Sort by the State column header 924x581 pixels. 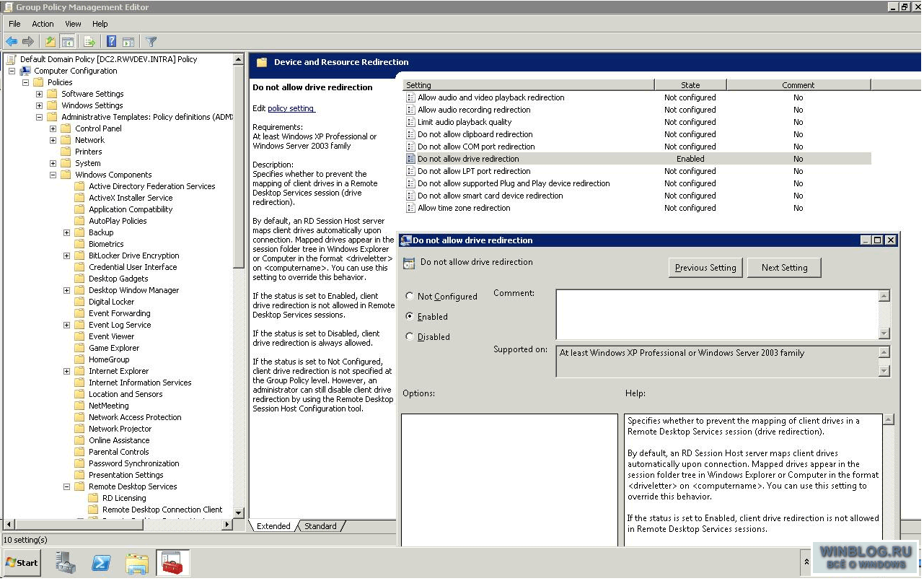pos(690,85)
